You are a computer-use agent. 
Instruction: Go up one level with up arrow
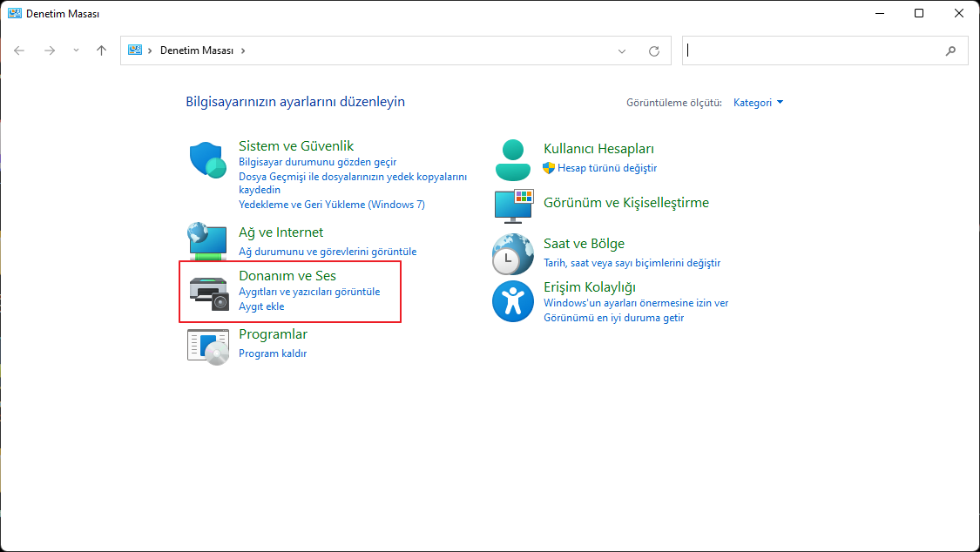pos(101,50)
